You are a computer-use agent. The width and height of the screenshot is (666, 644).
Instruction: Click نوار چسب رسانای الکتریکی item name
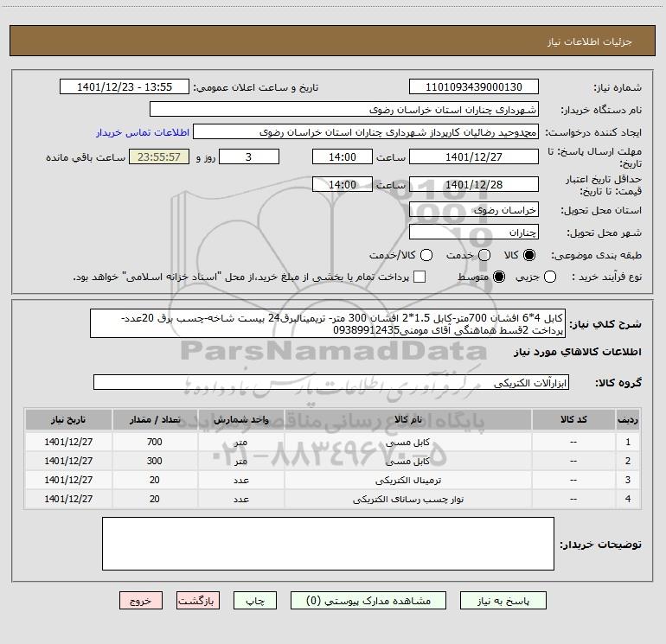407,500
